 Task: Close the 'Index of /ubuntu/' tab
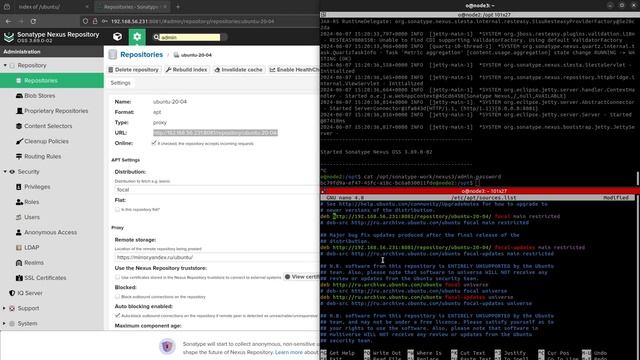coord(87,7)
